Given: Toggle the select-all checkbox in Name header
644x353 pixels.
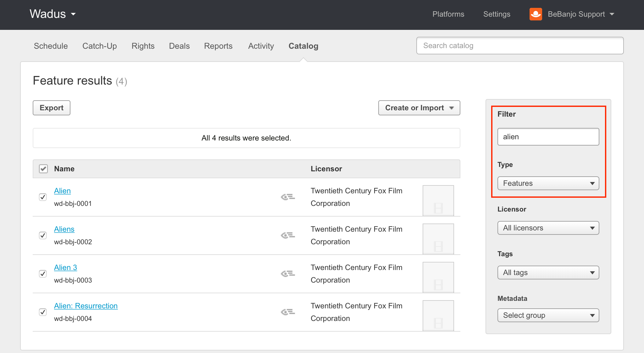Looking at the screenshot, I should tap(43, 169).
